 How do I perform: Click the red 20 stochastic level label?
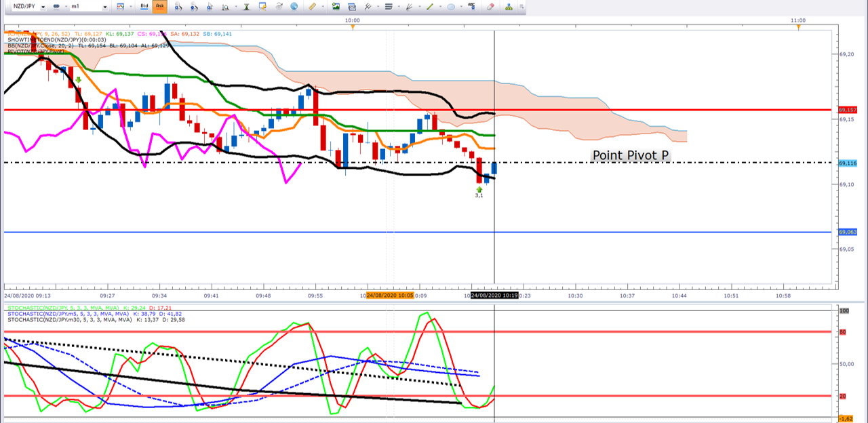coord(844,396)
